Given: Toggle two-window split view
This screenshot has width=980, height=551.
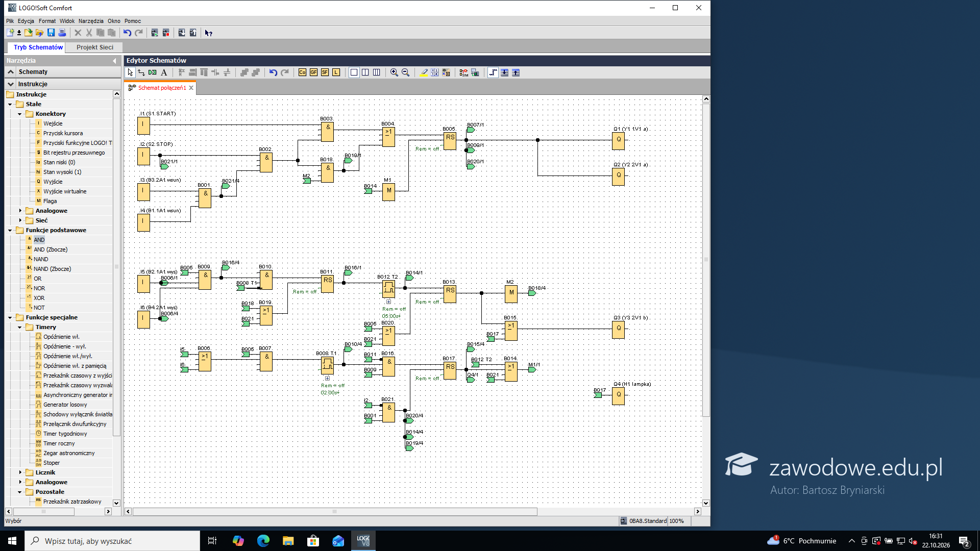Looking at the screenshot, I should (365, 72).
